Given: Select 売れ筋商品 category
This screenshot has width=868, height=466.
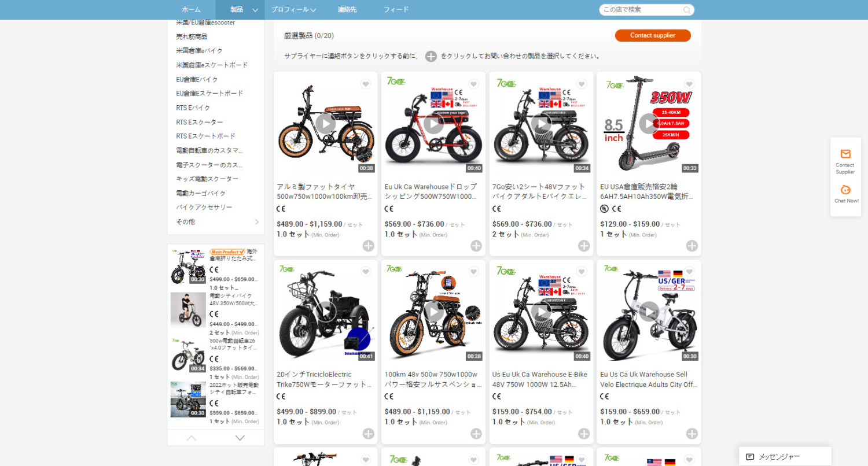Looking at the screenshot, I should (192, 36).
